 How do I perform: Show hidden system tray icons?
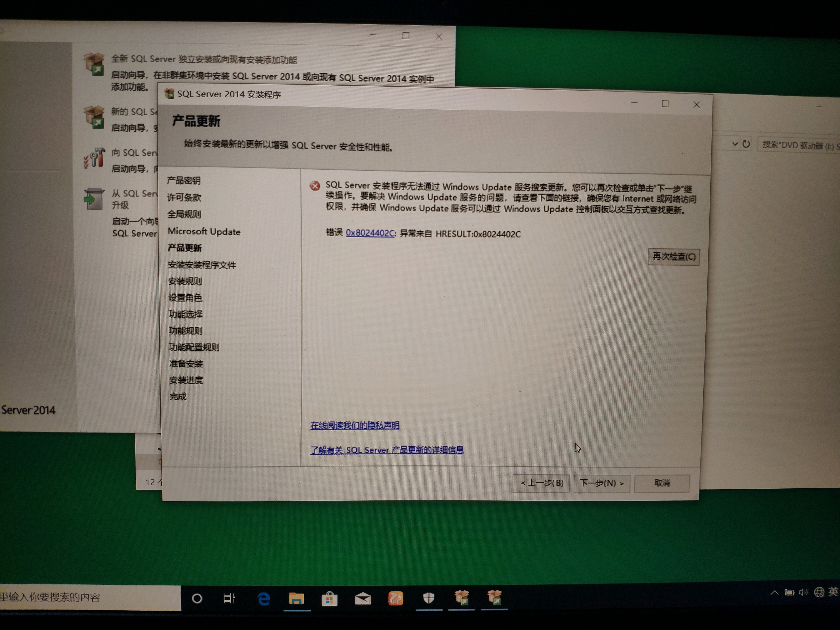pos(774,593)
